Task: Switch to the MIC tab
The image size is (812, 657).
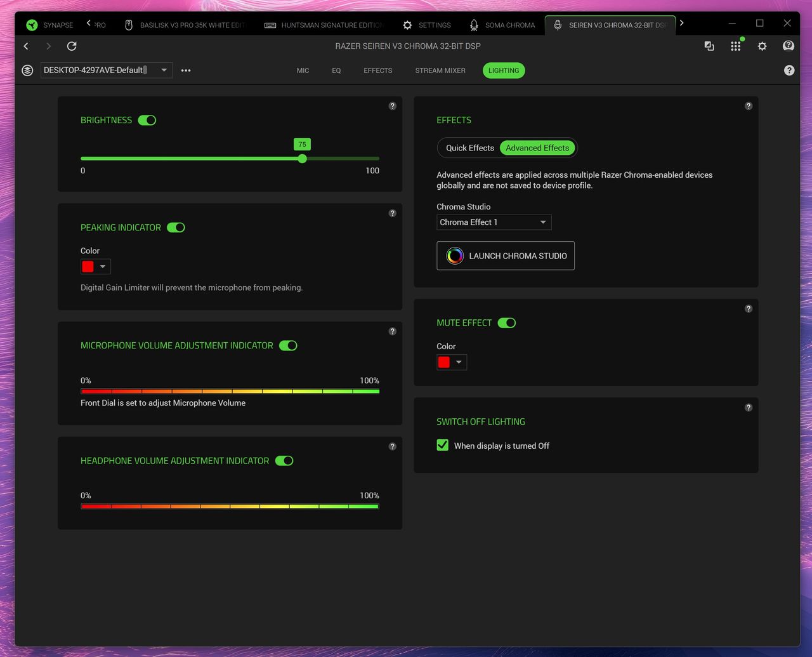Action: pos(303,70)
